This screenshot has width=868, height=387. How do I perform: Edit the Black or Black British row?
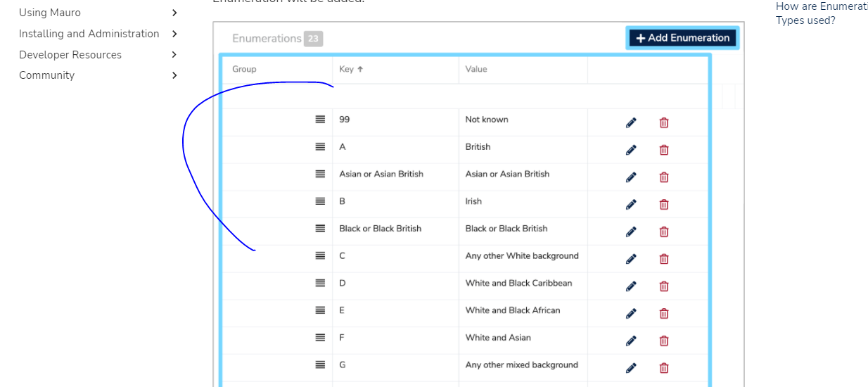(x=631, y=231)
